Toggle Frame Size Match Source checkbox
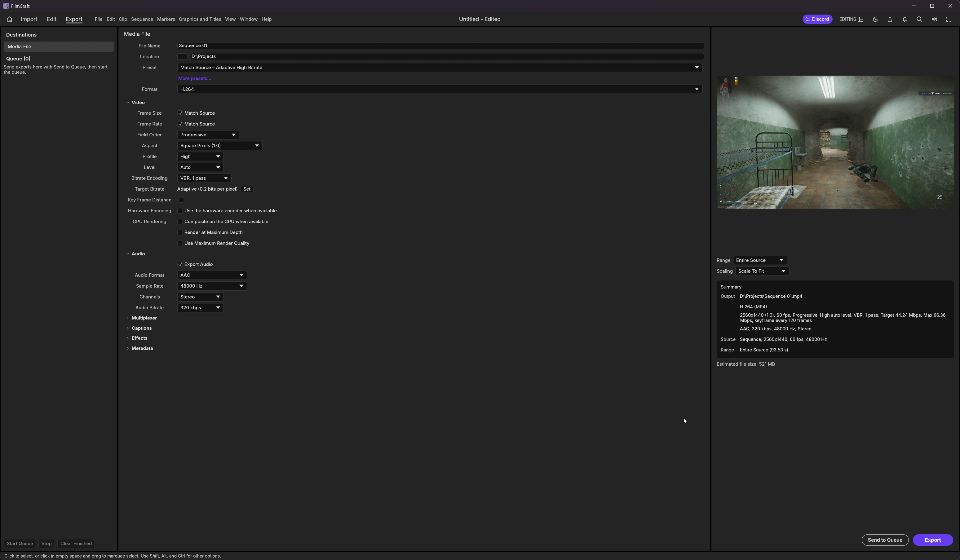Image resolution: width=960 pixels, height=560 pixels. 180,113
